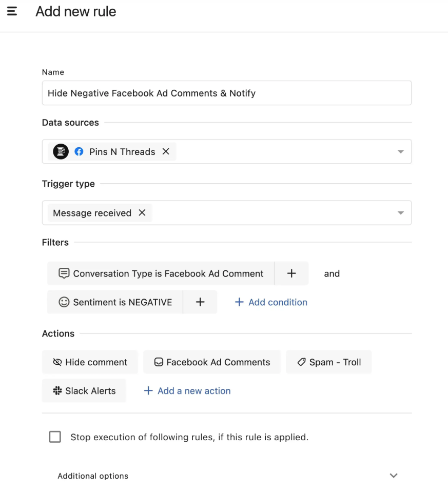The image size is (448, 492).
Task: Open the Data sources dropdown
Action: point(400,151)
